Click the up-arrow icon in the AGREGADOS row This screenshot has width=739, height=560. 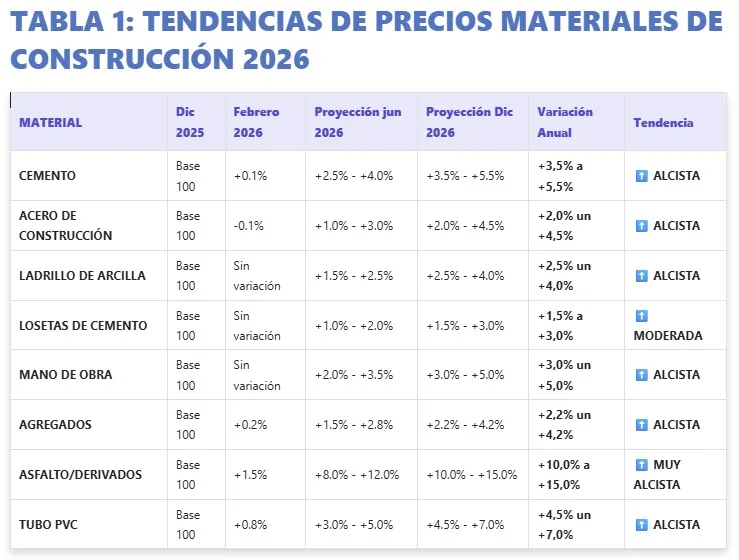[x=641, y=425]
